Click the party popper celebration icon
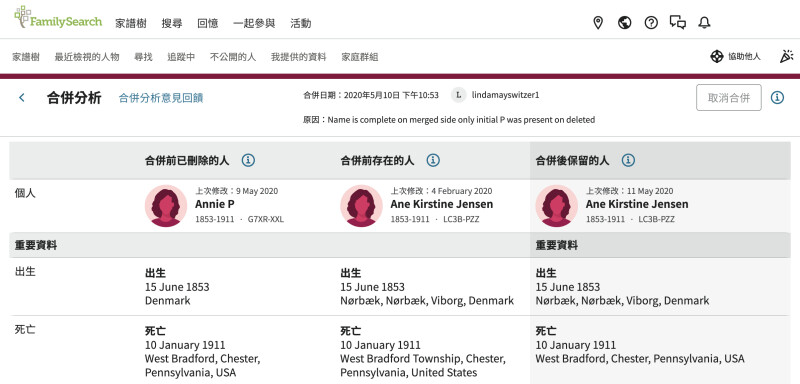Viewport: 800px width, 384px height. tap(787, 57)
